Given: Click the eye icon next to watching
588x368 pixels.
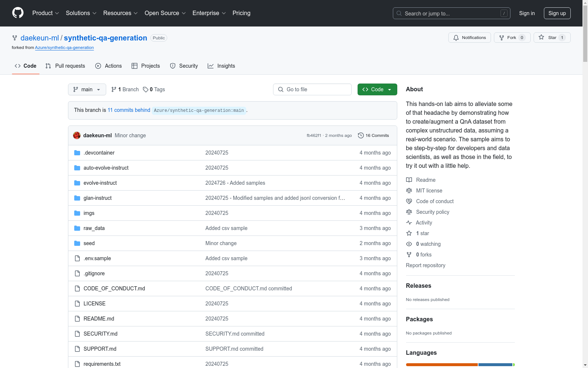Looking at the screenshot, I should click(x=409, y=244).
